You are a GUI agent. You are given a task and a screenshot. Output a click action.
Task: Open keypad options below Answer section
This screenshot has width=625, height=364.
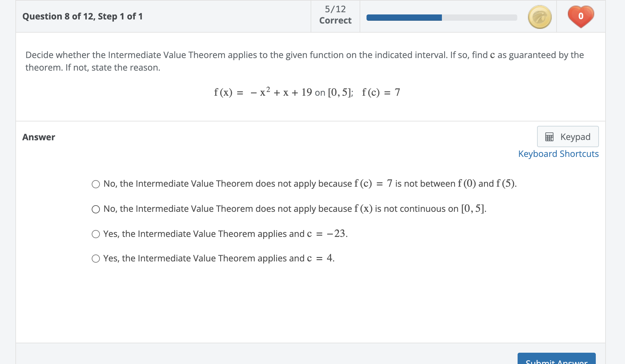(567, 136)
